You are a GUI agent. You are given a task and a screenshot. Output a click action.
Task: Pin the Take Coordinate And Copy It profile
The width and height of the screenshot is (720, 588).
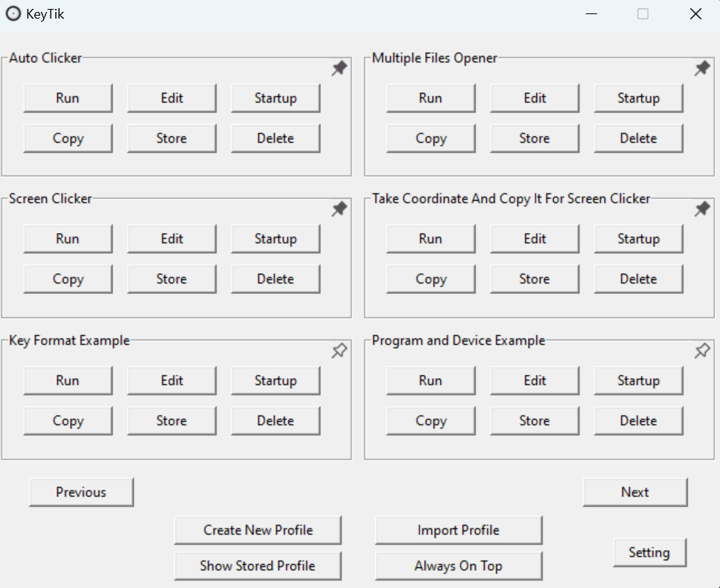tap(701, 209)
